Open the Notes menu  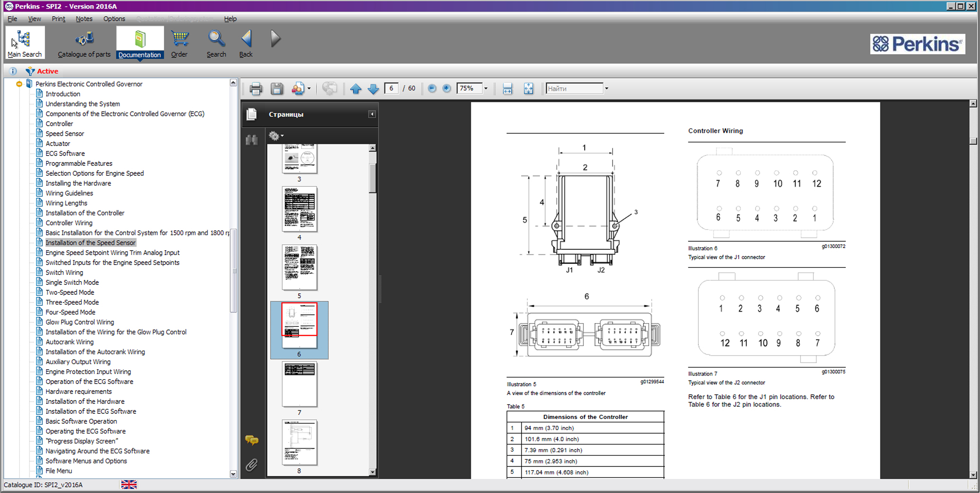[84, 19]
